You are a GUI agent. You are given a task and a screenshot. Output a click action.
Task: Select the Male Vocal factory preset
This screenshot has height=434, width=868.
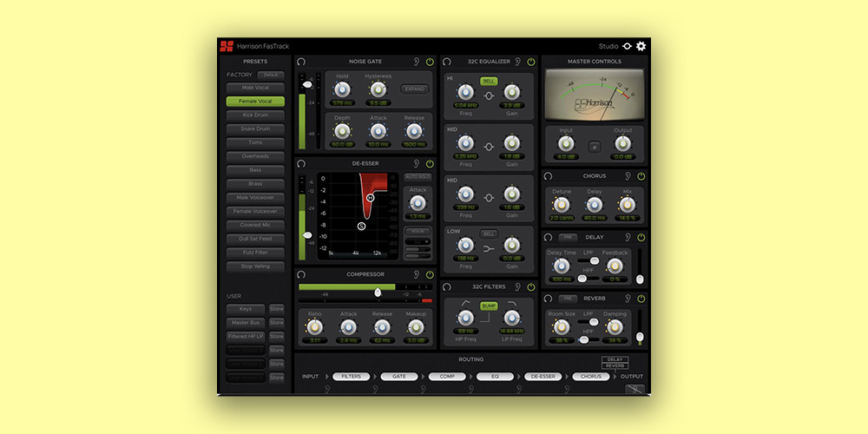(255, 88)
